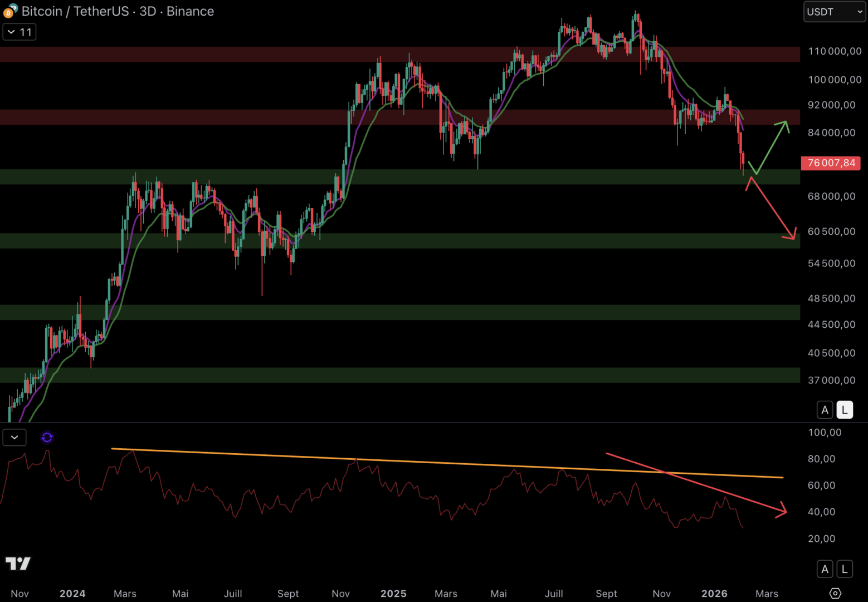Click the TradingView logo
The height and width of the screenshot is (602, 868).
pos(18,564)
